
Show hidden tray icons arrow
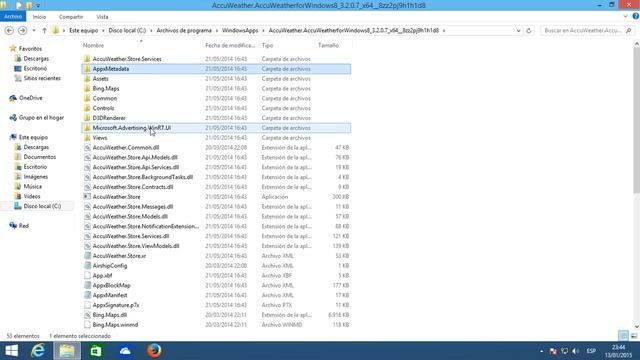[542, 351]
